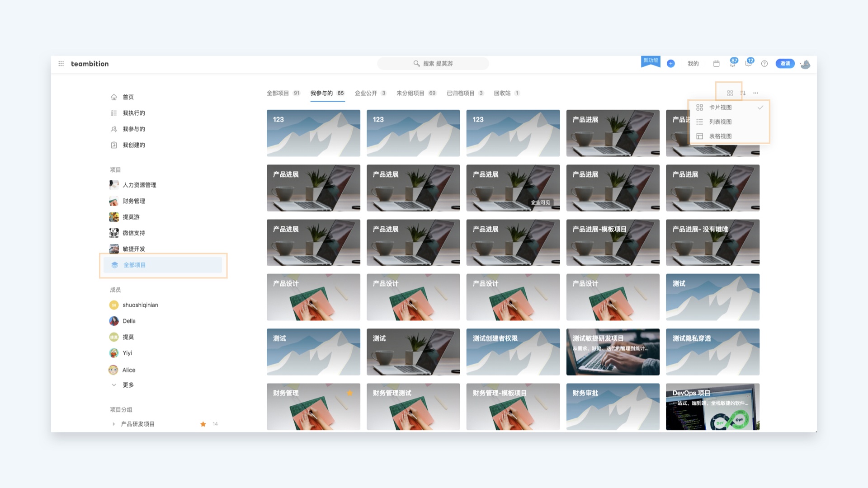Click the blue plus create button
The width and height of the screenshot is (868, 488).
[671, 64]
